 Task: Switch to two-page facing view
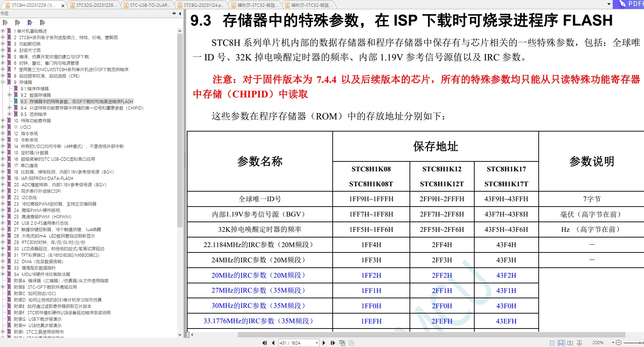[x=570, y=343]
